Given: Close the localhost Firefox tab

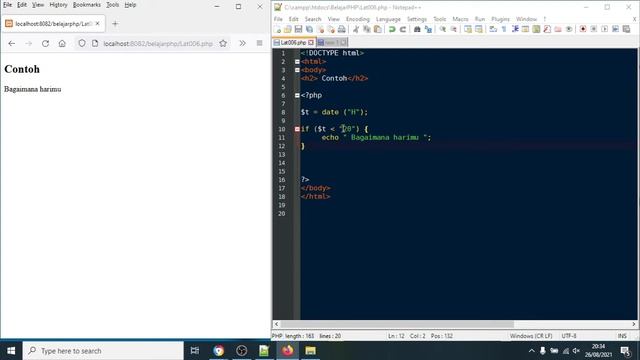Looking at the screenshot, I should coord(98,24).
